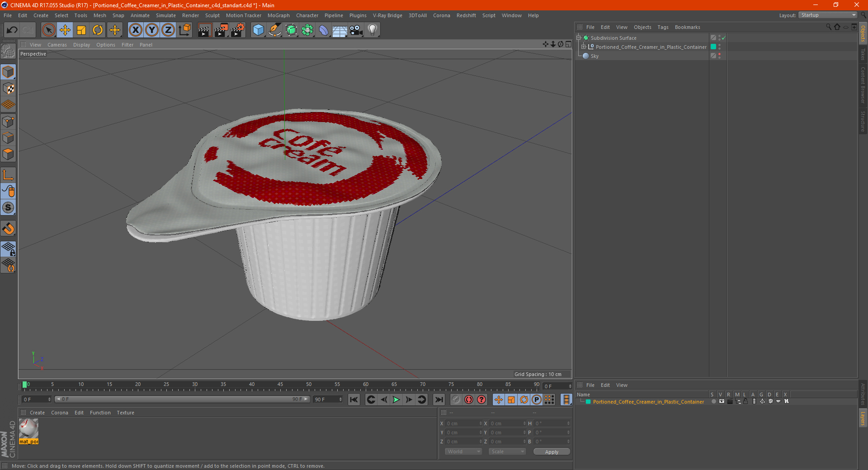
Task: Open the V-Ray Bridge menu
Action: pyautogui.click(x=387, y=15)
